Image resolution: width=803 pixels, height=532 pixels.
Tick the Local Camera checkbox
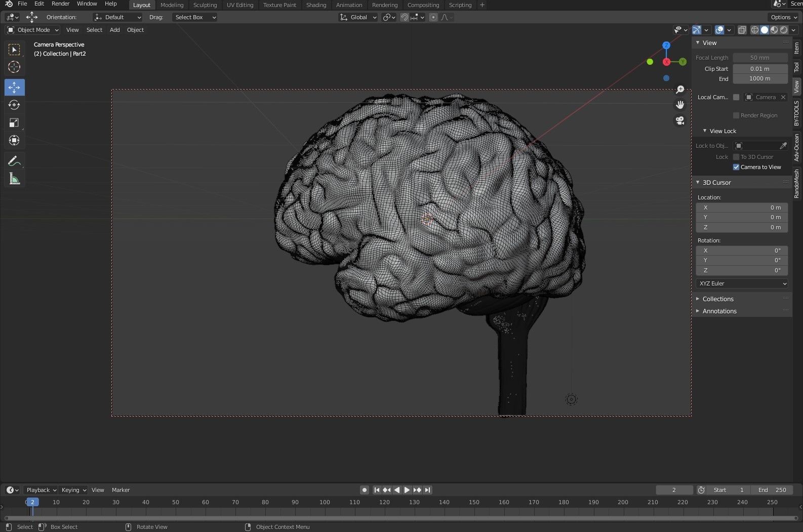pyautogui.click(x=736, y=97)
